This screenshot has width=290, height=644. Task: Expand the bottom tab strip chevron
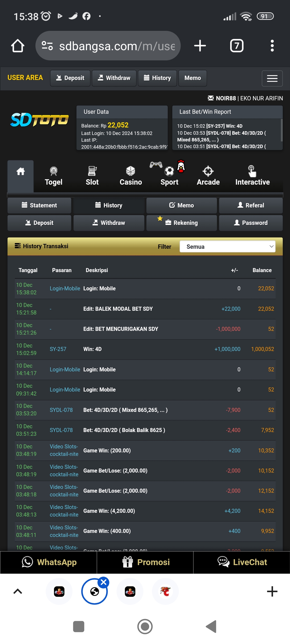18,591
